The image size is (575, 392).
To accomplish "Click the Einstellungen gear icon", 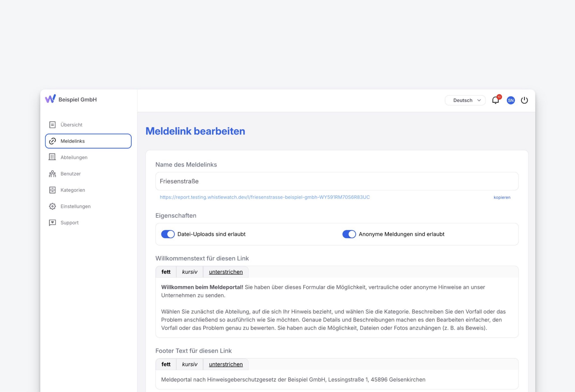I will [52, 206].
